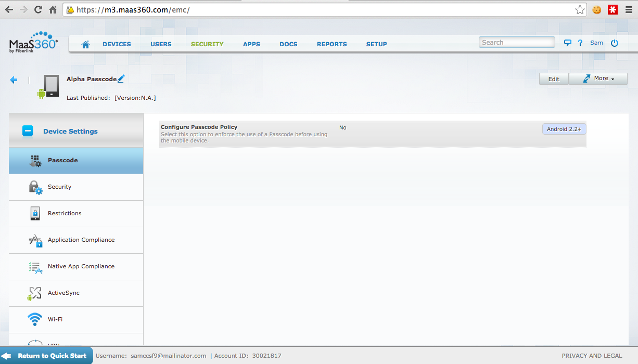Click the Sam user name link

point(596,43)
